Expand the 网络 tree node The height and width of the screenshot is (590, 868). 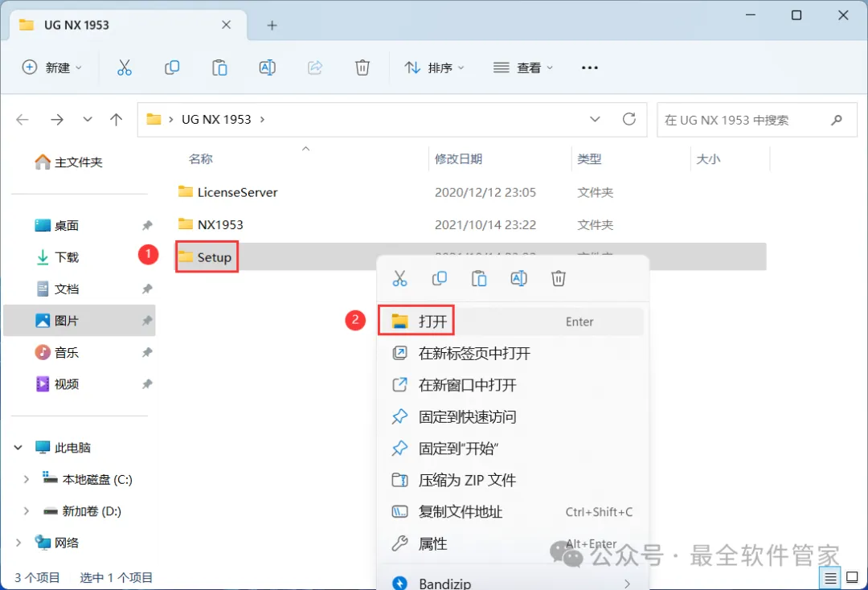(x=18, y=543)
